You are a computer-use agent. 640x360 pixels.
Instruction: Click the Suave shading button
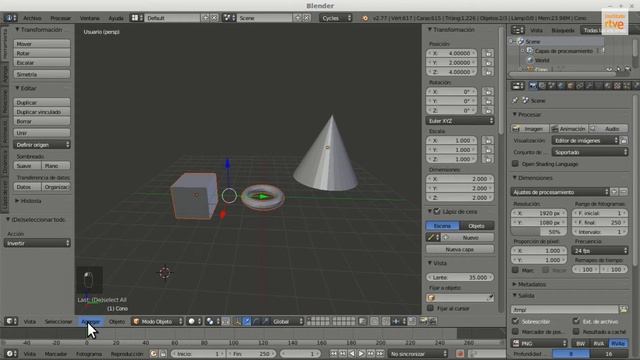point(27,166)
